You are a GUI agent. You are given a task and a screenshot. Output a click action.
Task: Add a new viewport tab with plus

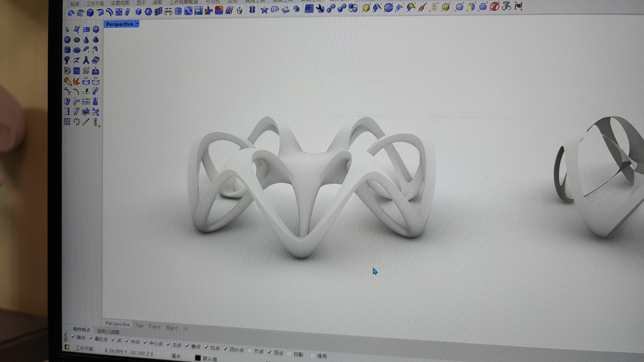point(186,328)
